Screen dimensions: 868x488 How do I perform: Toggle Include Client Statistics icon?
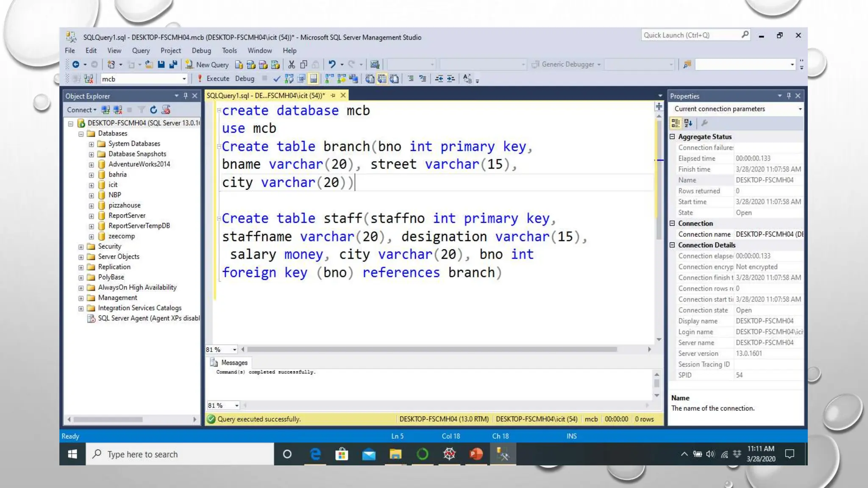point(353,79)
